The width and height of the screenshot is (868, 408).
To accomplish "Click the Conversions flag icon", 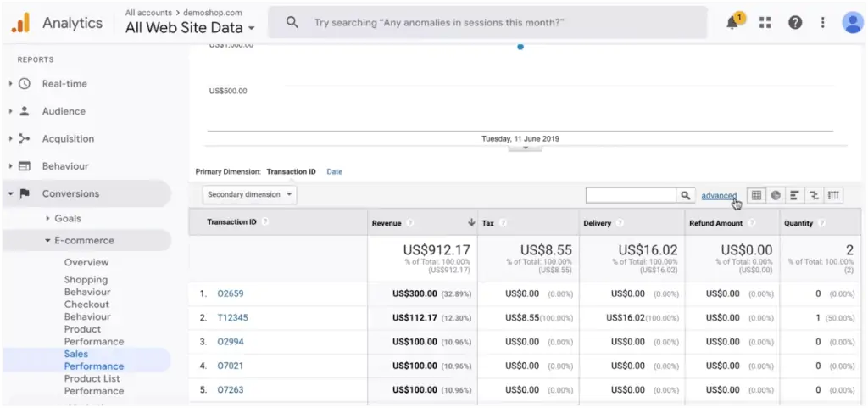I will (25, 193).
